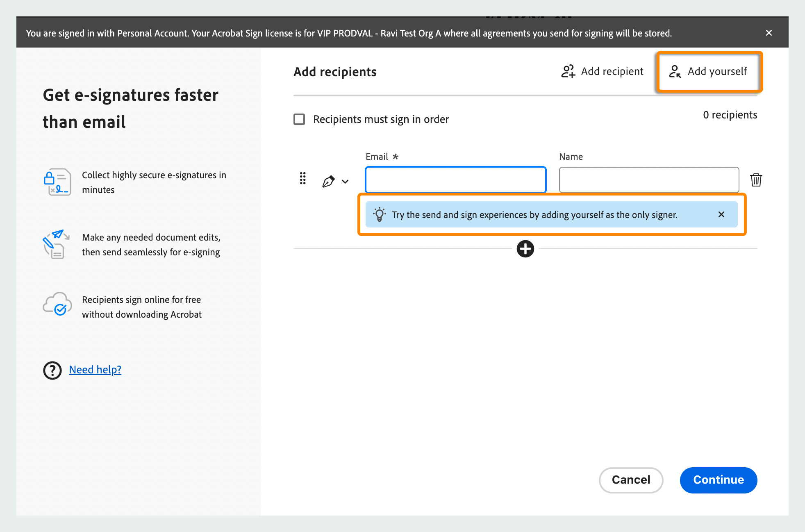805x532 pixels.
Task: Click the Add yourself person icon
Action: point(675,71)
